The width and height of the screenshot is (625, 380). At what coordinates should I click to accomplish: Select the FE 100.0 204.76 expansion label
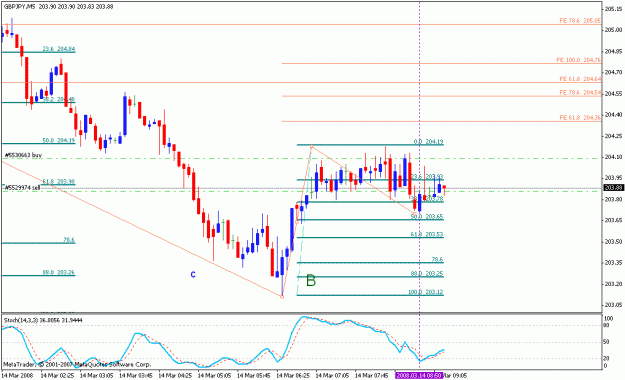coord(578,60)
